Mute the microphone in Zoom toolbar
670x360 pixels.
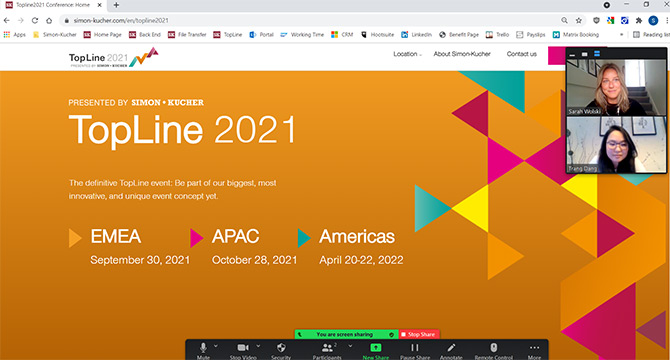tap(203, 350)
